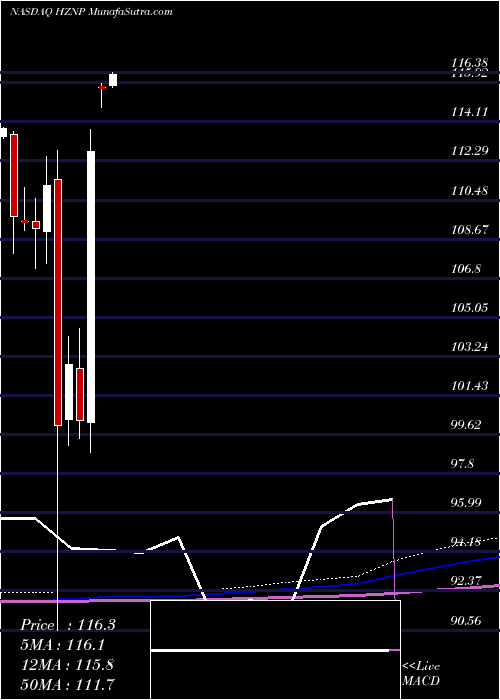Click the tall white candlestick rising to 112
The width and height of the screenshot is (500, 700).
pyautogui.click(x=91, y=287)
